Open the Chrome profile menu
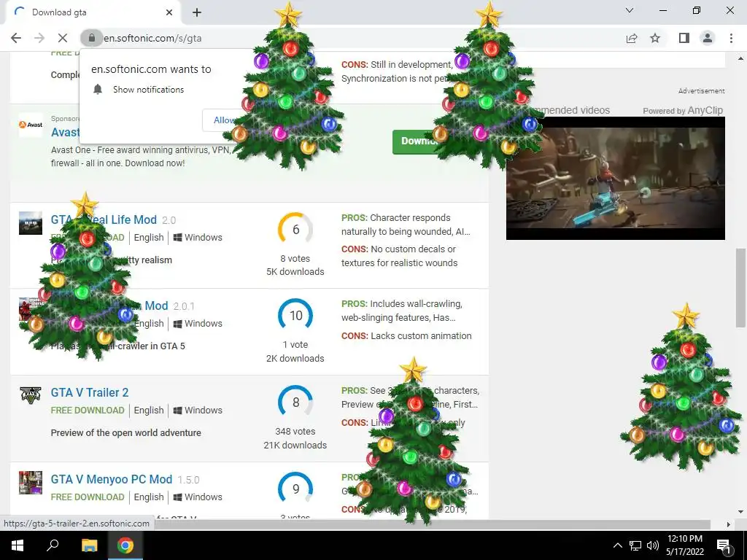747x560 pixels. [x=708, y=38]
